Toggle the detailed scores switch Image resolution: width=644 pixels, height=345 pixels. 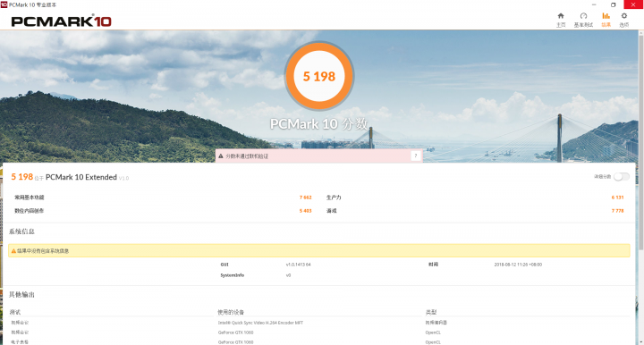[622, 176]
